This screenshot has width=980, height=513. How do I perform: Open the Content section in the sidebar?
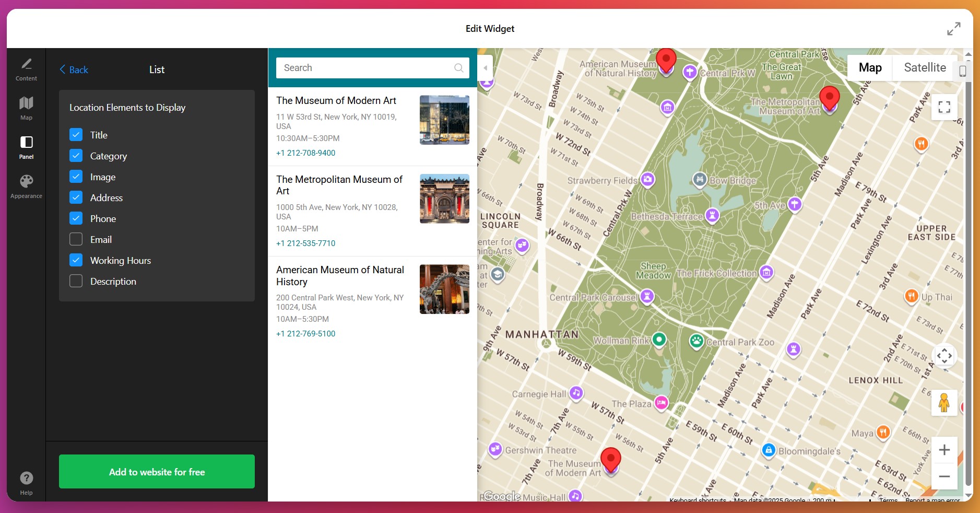click(26, 68)
